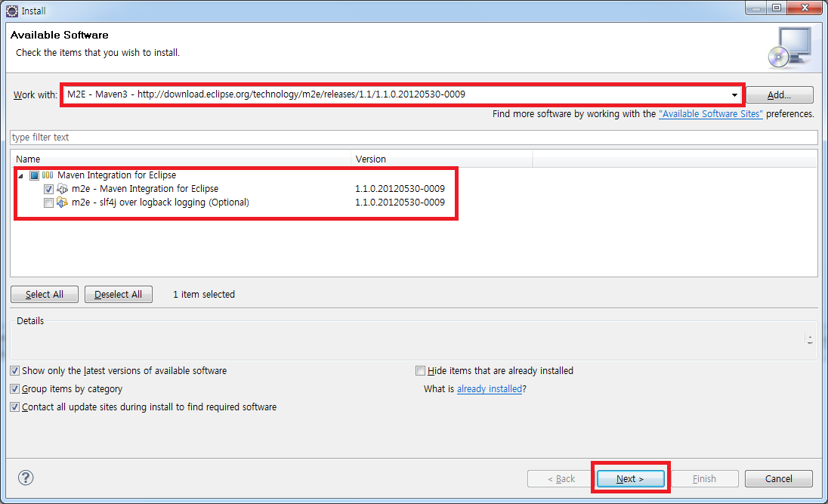Open the Available Software Sites link

(710, 114)
